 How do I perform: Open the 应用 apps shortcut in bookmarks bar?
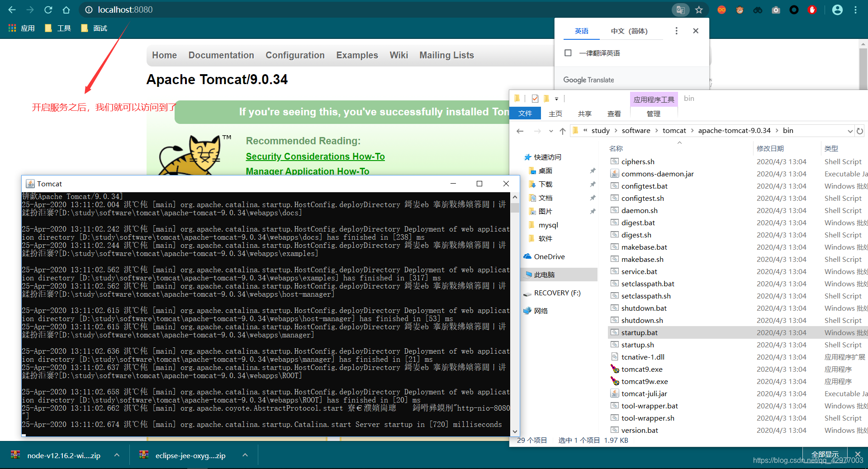(22, 28)
